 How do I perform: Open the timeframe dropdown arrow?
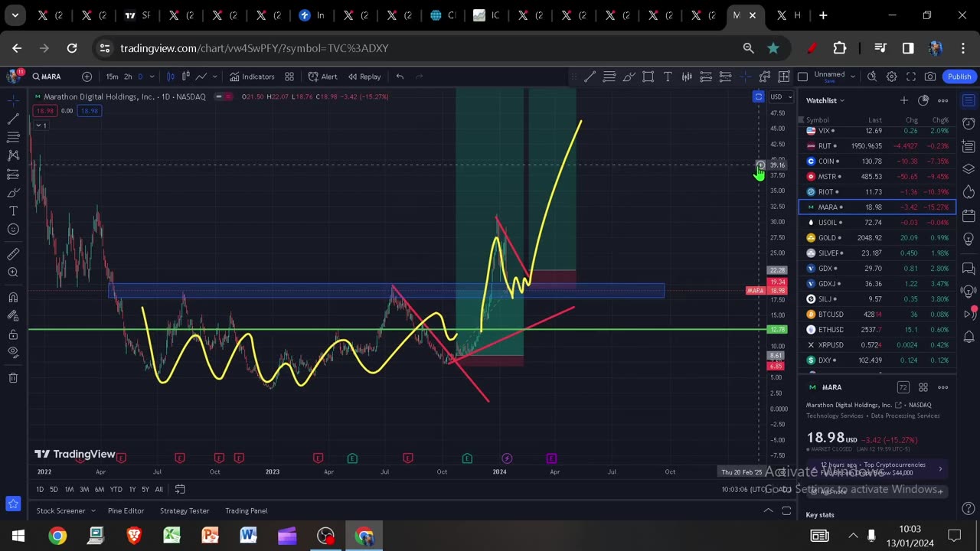pos(152,77)
